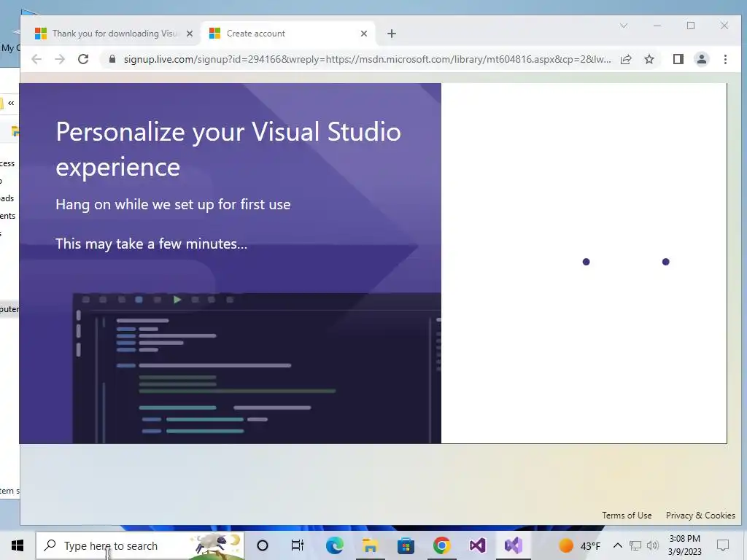Show hidden system tray icons

click(617, 545)
